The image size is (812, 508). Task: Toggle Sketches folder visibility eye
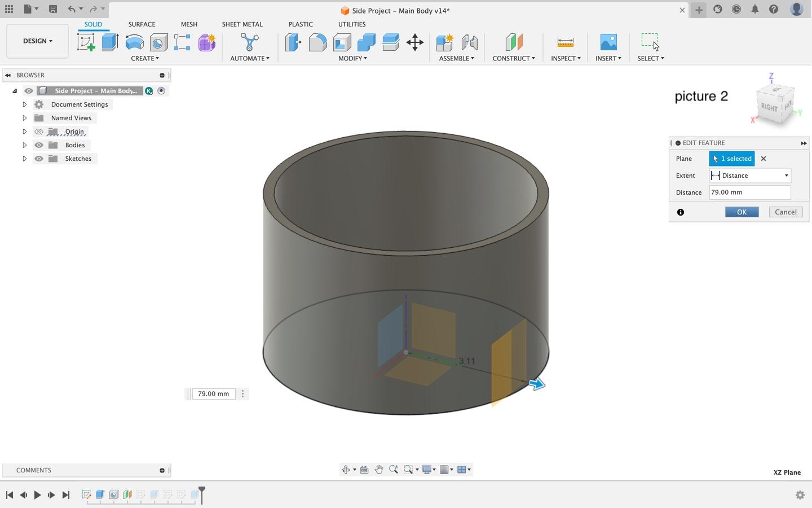tap(39, 159)
